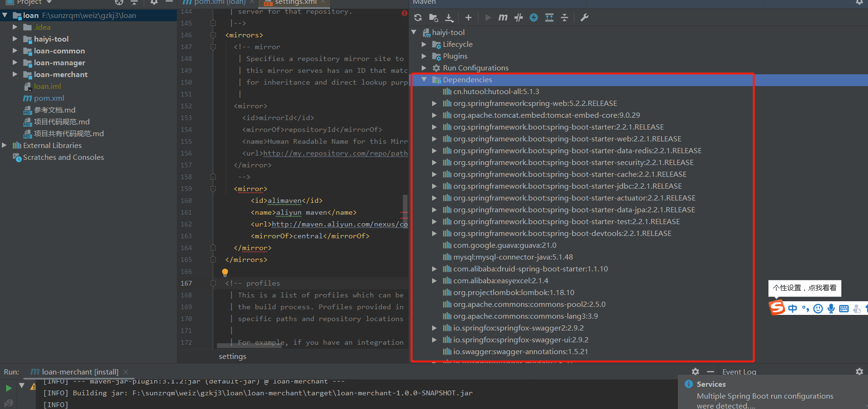Open the Project panel gear settings
The image size is (868, 409).
[x=154, y=2]
